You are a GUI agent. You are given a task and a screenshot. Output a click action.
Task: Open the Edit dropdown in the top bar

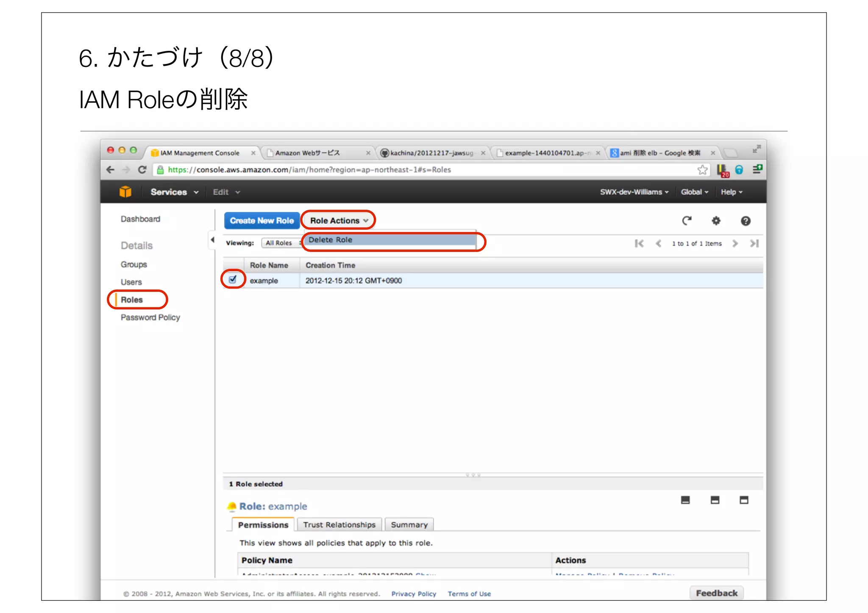[x=226, y=192]
